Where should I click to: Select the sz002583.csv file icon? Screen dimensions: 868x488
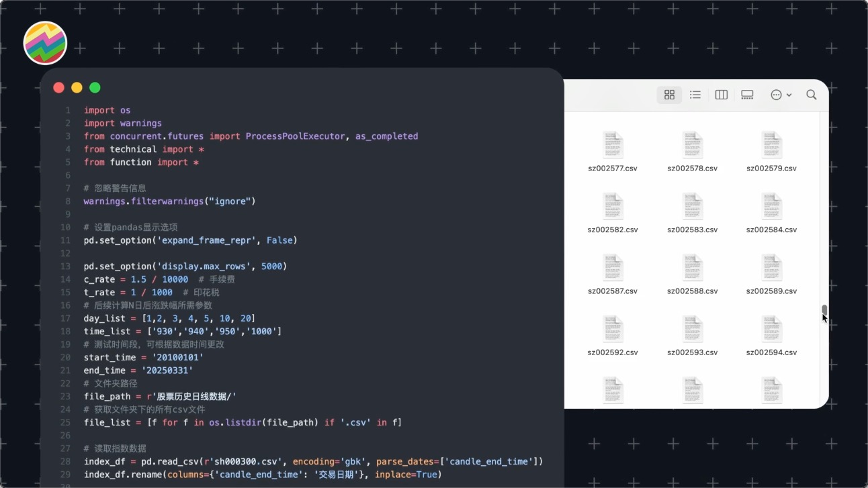(x=692, y=206)
